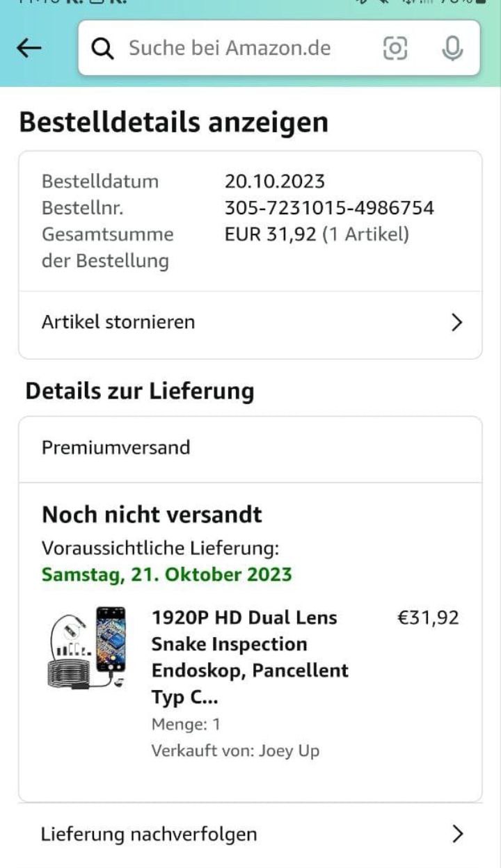Viewport: 501px width, 868px height.
Task: Open Lieferung nachverfolgen option
Action: [149, 834]
